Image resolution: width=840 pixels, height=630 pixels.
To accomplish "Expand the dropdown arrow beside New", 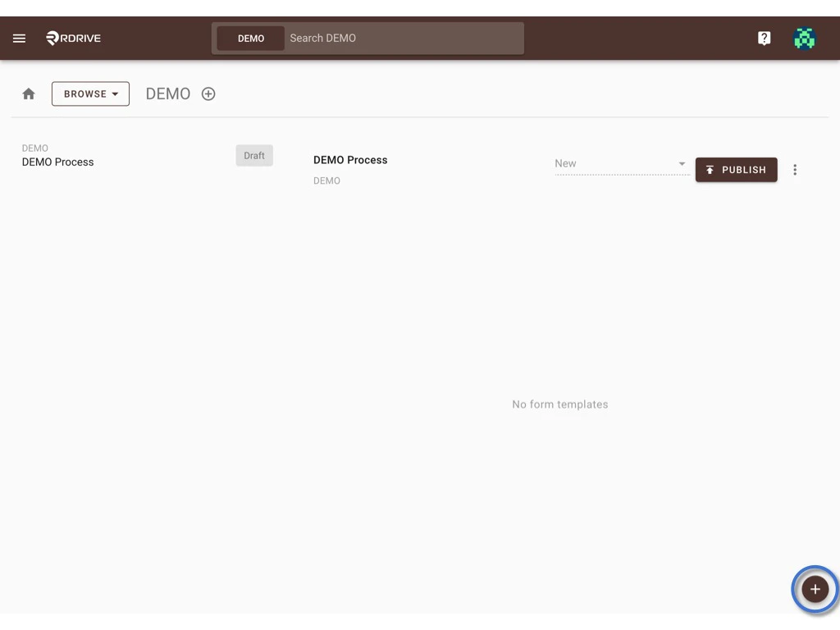I will (682, 163).
